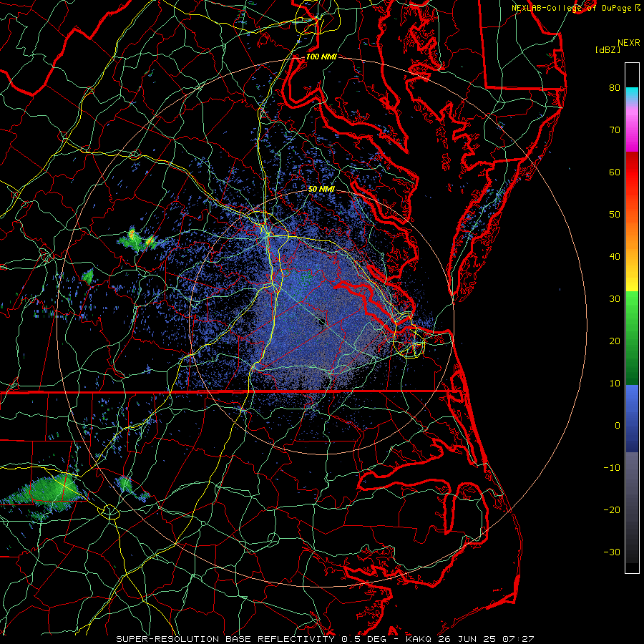Click the -10 dBZ scale value

[612, 468]
